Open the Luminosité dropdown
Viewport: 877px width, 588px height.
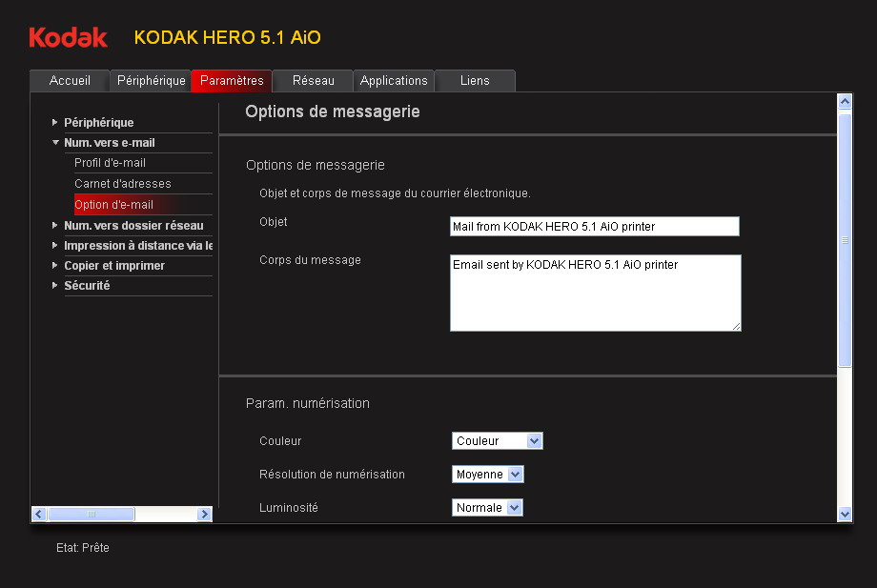click(487, 508)
